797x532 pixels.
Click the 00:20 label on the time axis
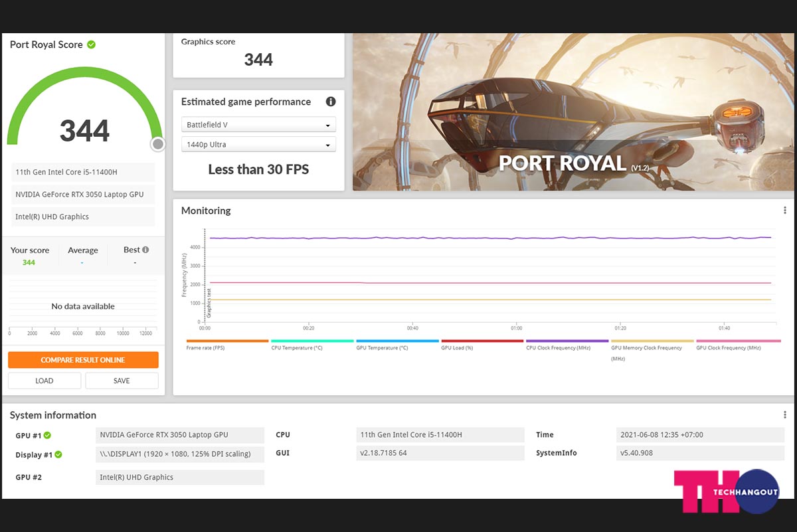tap(309, 328)
